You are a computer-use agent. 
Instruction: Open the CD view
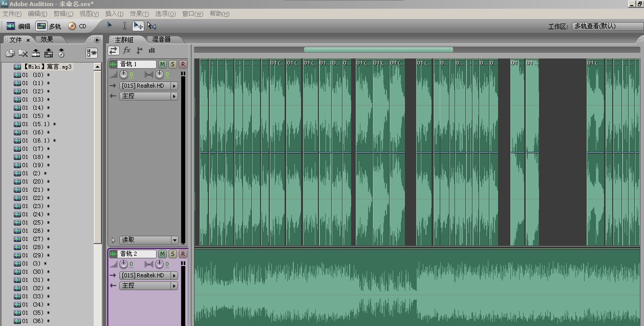pos(77,26)
